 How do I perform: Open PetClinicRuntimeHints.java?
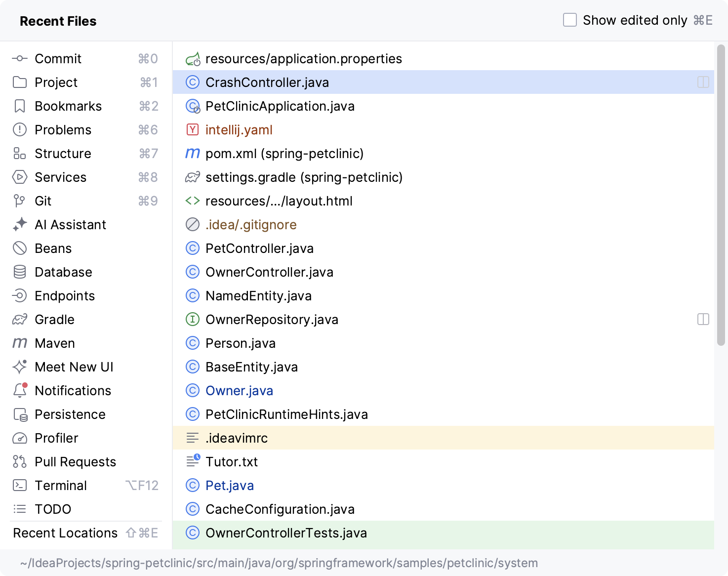(443, 414)
